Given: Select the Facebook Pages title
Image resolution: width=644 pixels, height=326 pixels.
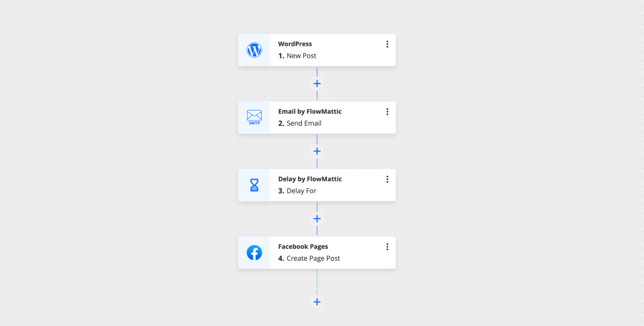Looking at the screenshot, I should (x=303, y=247).
